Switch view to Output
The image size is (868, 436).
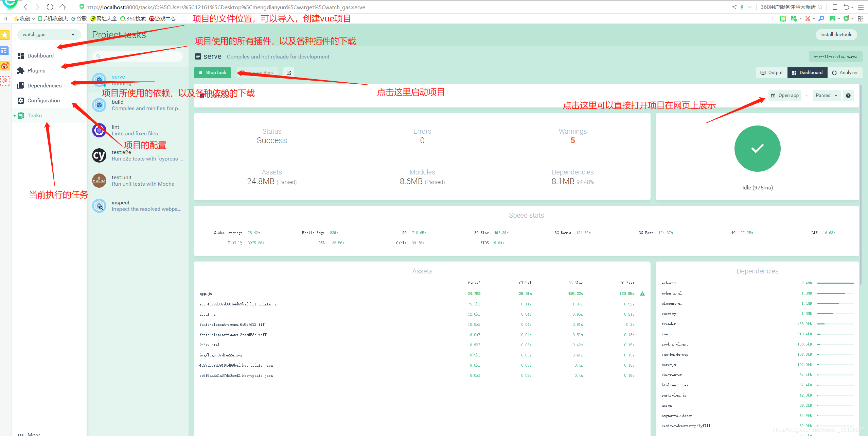(772, 72)
